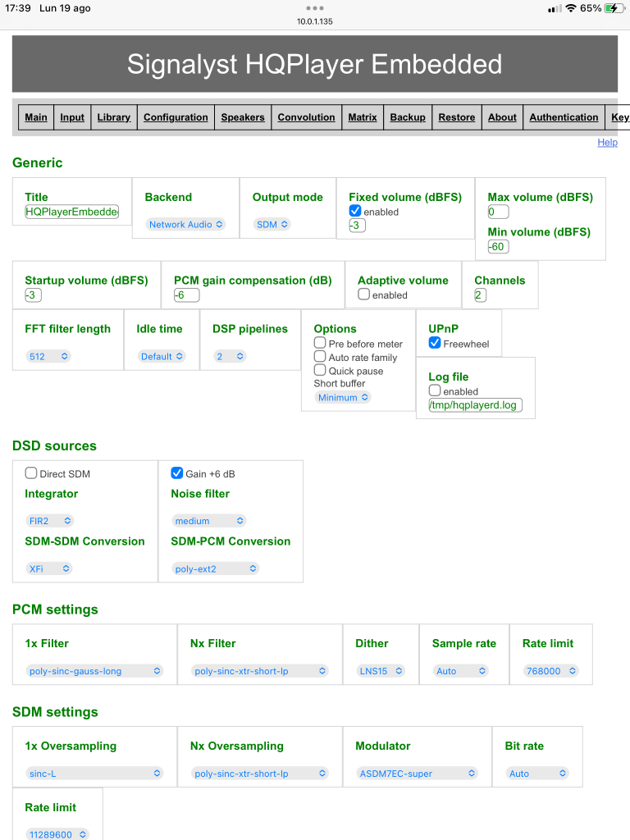Image resolution: width=630 pixels, height=840 pixels.
Task: Check the Quick pause option
Action: click(x=320, y=370)
